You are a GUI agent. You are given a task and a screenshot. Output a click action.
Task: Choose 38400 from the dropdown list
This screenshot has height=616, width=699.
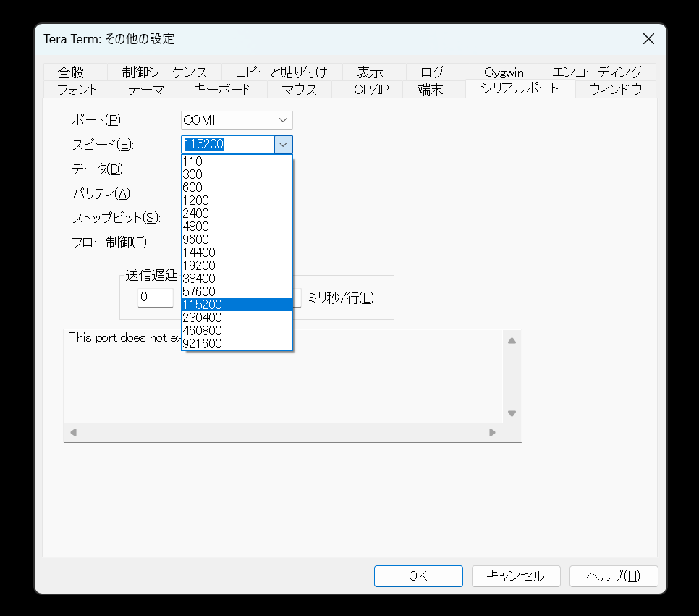click(x=237, y=279)
